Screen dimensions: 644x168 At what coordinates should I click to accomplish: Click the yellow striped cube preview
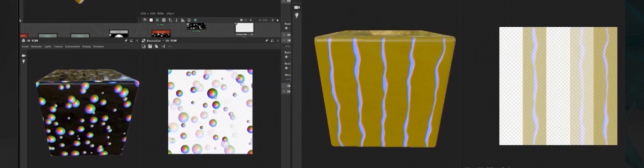[x=385, y=89]
